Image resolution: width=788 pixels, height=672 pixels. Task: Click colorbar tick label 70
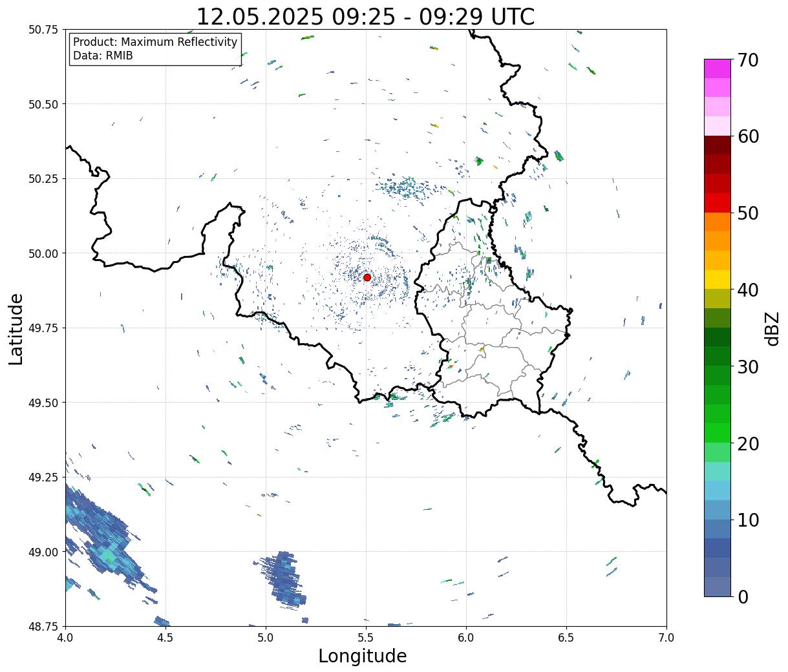click(x=748, y=60)
